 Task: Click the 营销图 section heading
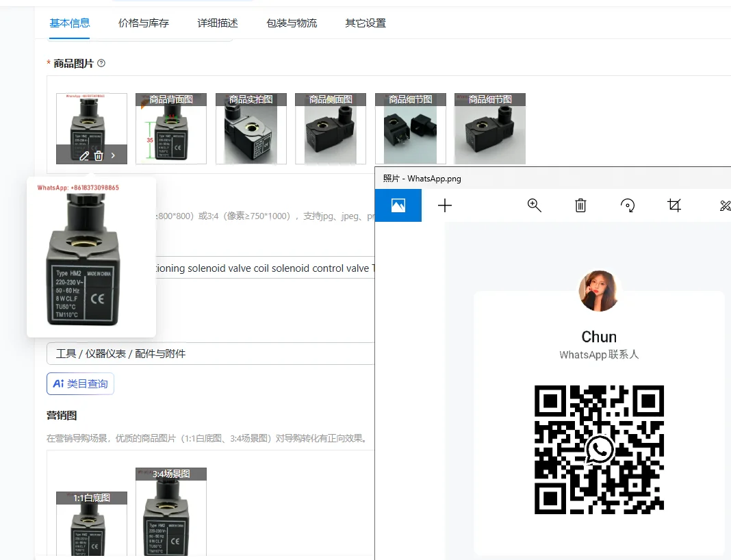pos(62,415)
